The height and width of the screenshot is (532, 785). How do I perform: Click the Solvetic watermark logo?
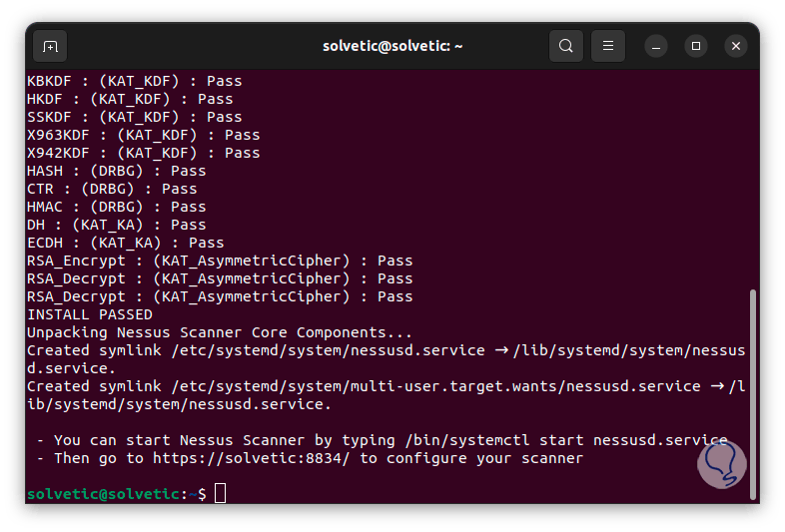pyautogui.click(x=721, y=463)
